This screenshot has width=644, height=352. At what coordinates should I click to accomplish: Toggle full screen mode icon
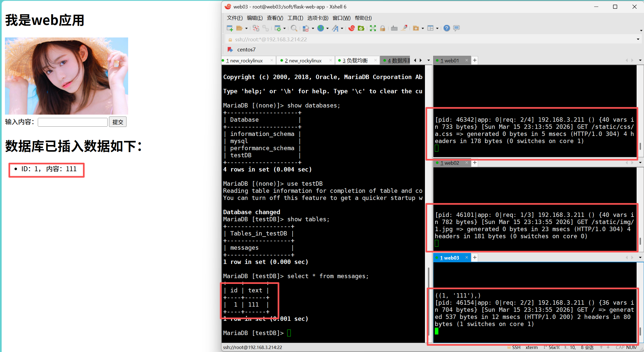(373, 28)
